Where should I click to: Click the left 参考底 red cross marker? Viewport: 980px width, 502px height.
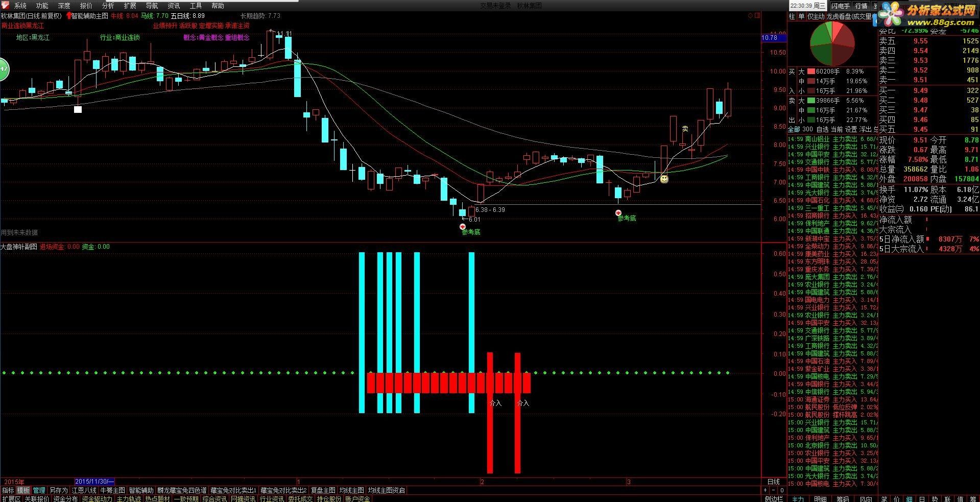(463, 226)
